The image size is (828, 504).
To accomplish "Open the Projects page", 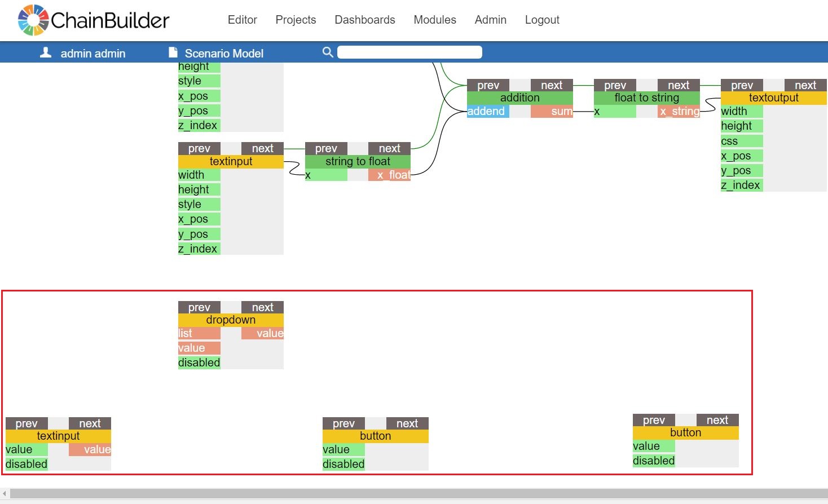I will [296, 20].
